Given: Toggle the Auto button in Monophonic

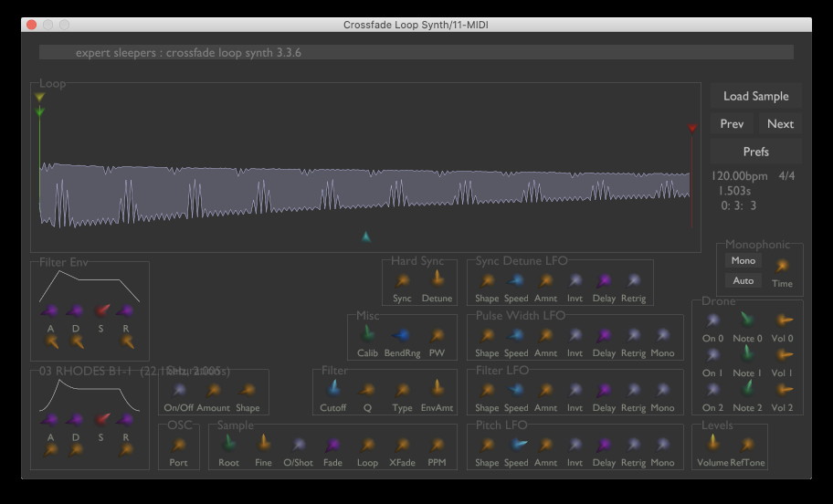Looking at the screenshot, I should pos(743,280).
